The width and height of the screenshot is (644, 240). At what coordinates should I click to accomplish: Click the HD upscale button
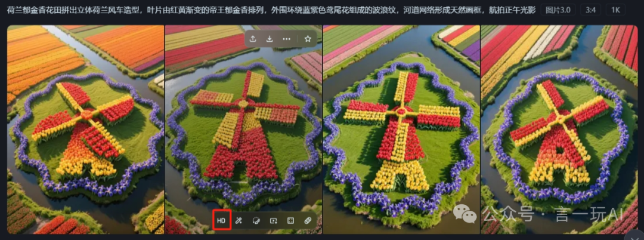(221, 220)
